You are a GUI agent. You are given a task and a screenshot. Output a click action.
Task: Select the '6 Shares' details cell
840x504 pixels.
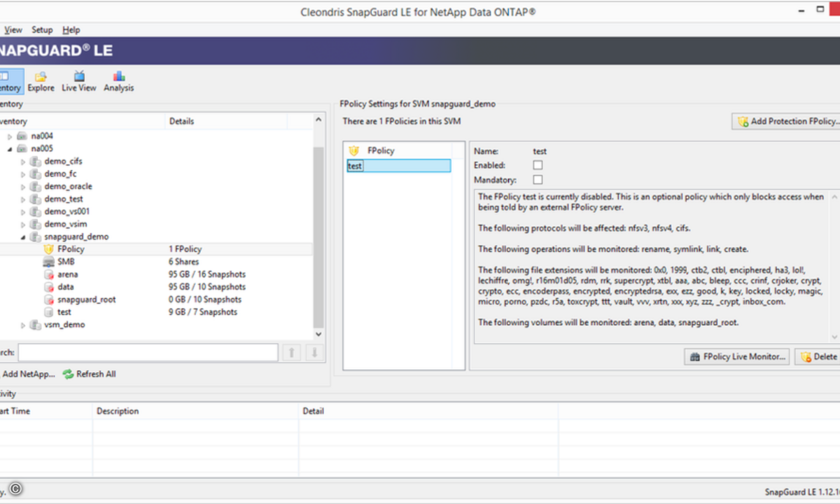[x=183, y=262]
